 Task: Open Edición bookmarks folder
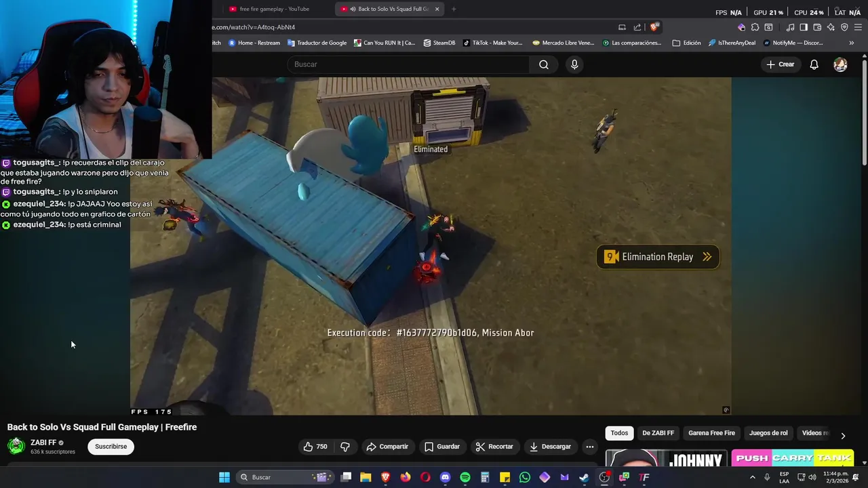point(686,43)
